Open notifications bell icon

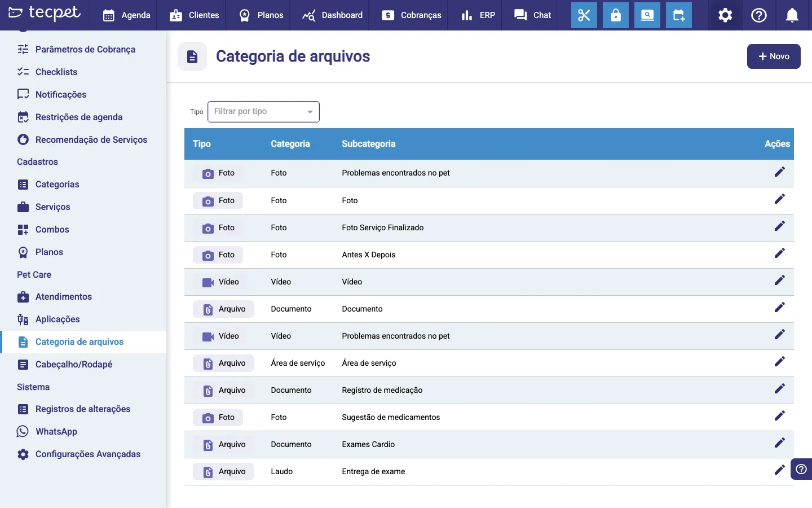(x=792, y=15)
